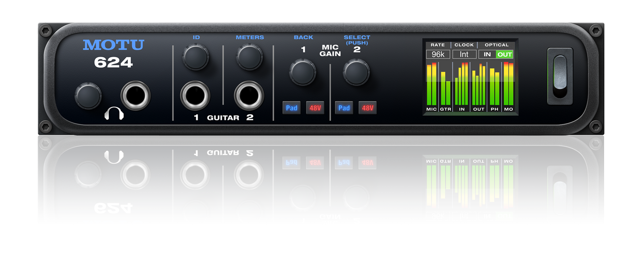
Task: Toggle the Pad button for mic 2
Action: (344, 108)
